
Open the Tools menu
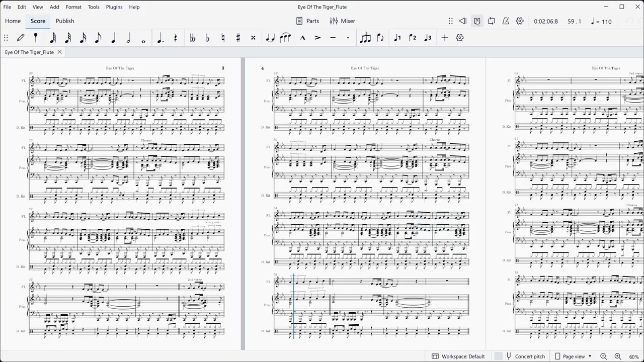(x=94, y=7)
